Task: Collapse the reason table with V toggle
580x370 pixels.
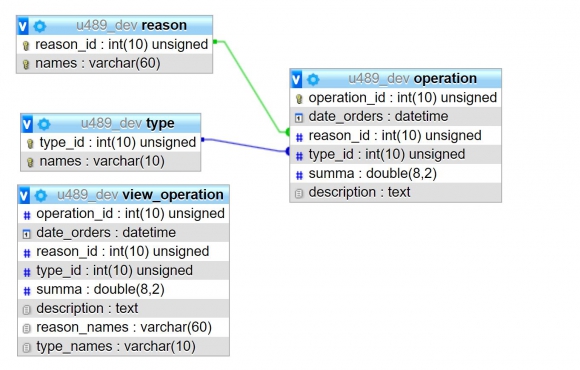Action: click(23, 26)
